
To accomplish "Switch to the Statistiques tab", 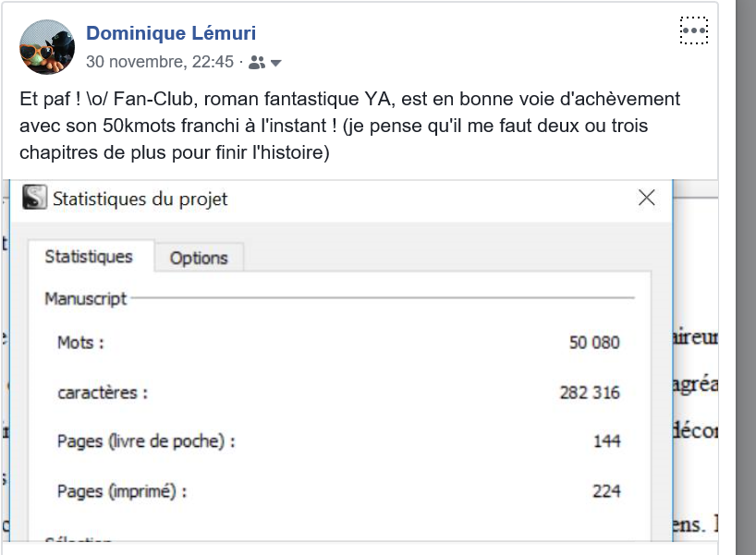I will (89, 257).
